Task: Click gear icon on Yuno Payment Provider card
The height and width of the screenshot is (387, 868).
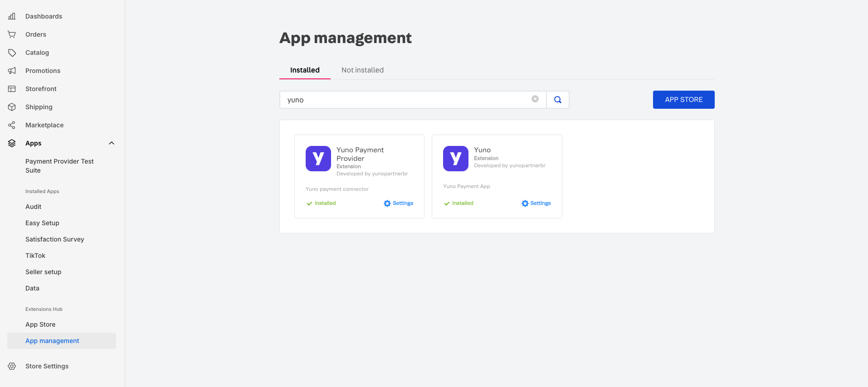Action: pos(387,203)
